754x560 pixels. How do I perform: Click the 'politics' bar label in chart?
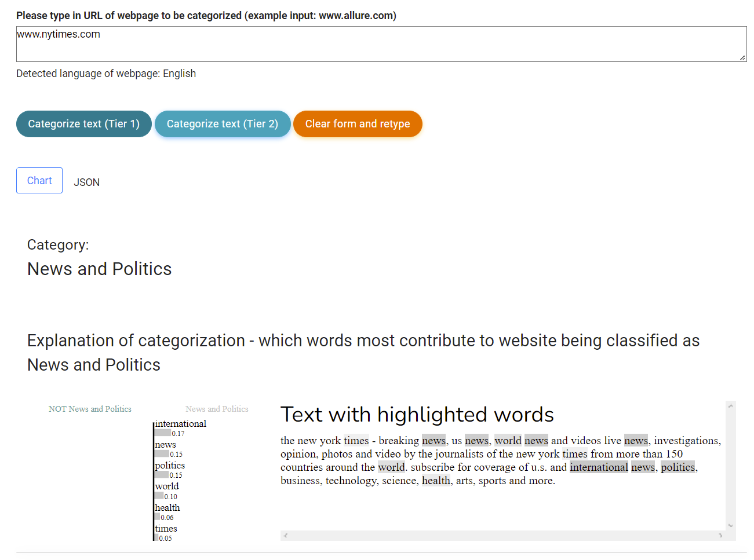coord(170,466)
